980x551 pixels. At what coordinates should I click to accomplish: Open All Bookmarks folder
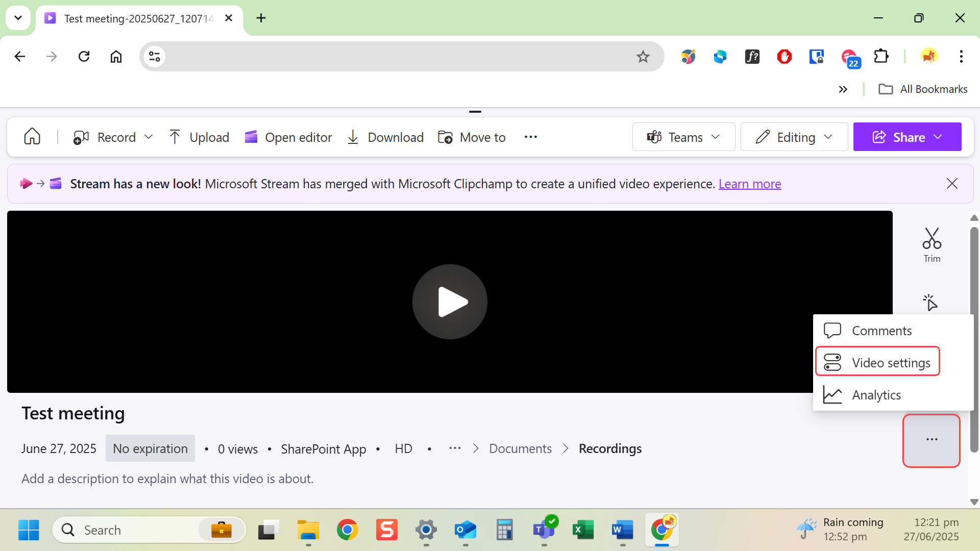pyautogui.click(x=923, y=89)
